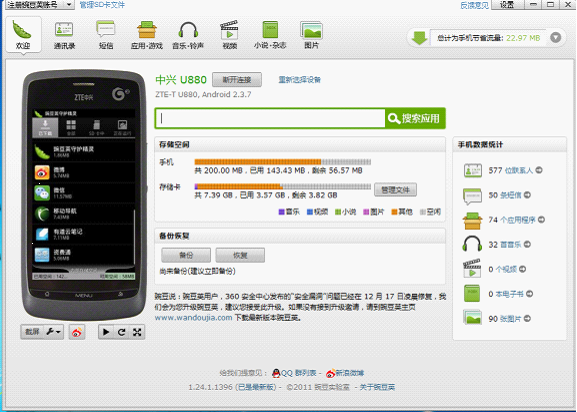Viewport: 577px width, 412px height.
Task: Open the www.wandoujia.com link
Action: tap(193, 317)
